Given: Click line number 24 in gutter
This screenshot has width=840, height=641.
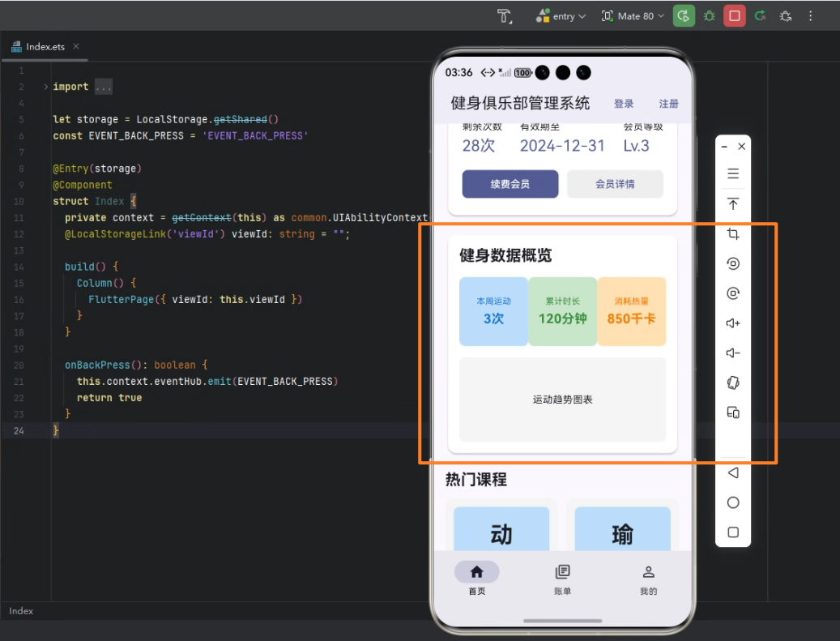Looking at the screenshot, I should tap(19, 430).
